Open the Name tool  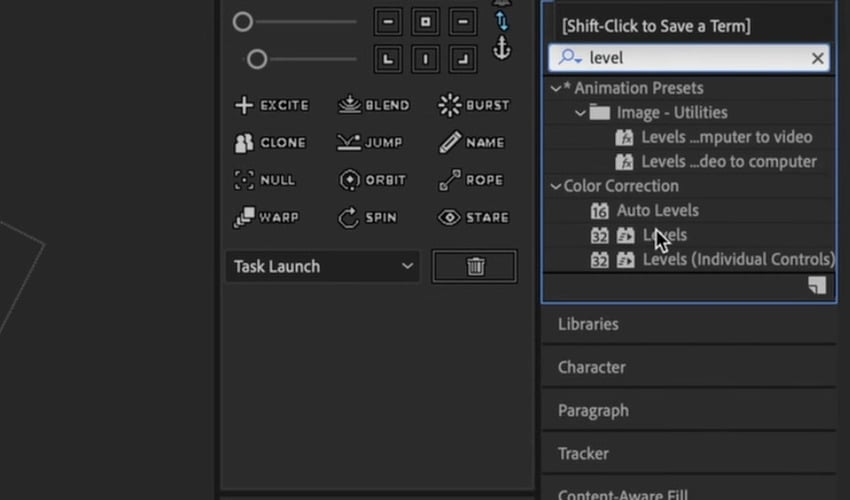[472, 143]
